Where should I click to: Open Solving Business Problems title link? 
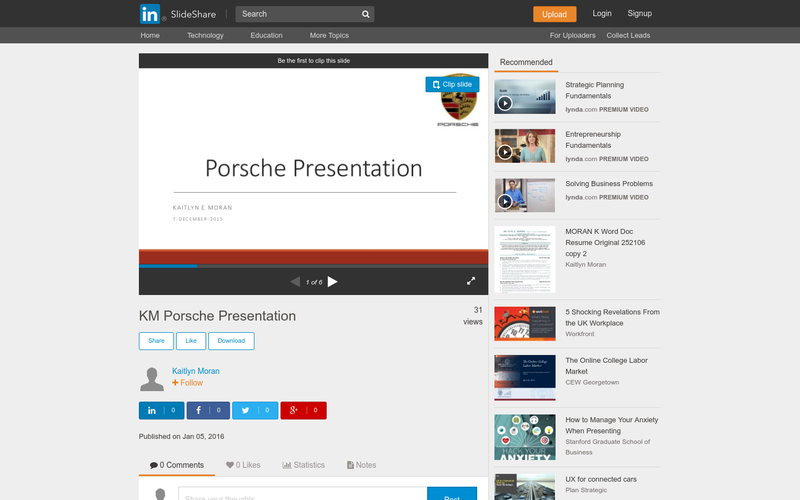609,184
